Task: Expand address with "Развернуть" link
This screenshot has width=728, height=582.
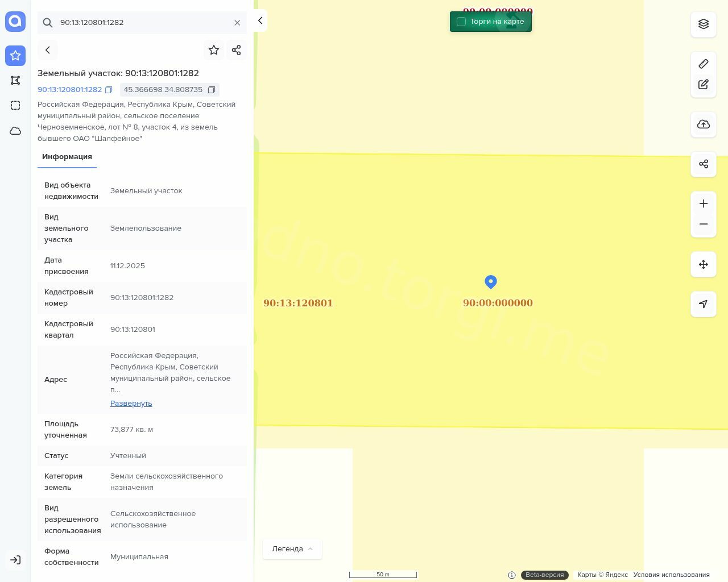Action: pyautogui.click(x=131, y=404)
